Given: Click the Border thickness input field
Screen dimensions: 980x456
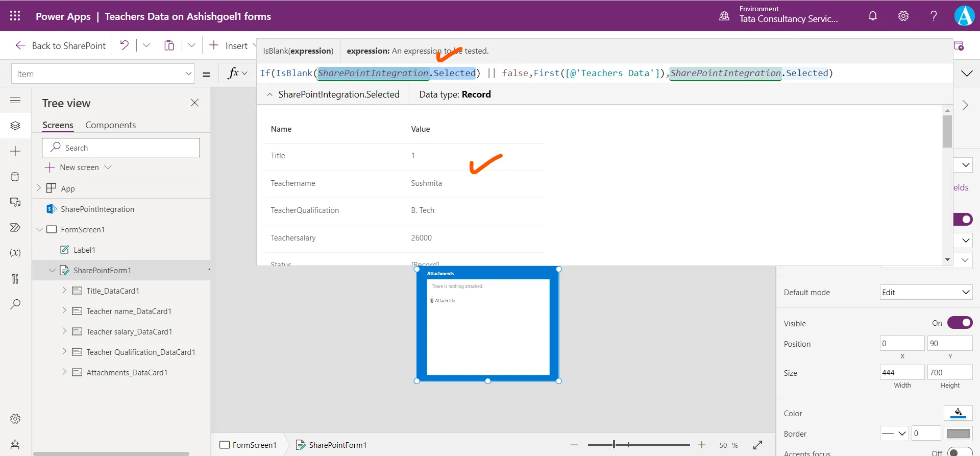Looking at the screenshot, I should click(x=926, y=434).
